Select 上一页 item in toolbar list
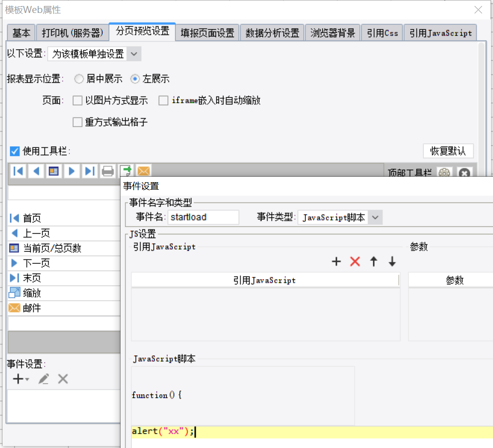Viewport: 493px width, 448px height. tap(64, 233)
